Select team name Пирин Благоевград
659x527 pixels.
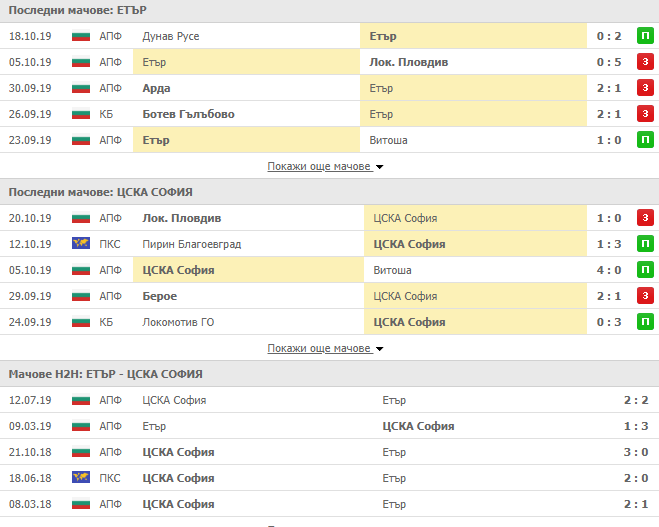tap(192, 244)
